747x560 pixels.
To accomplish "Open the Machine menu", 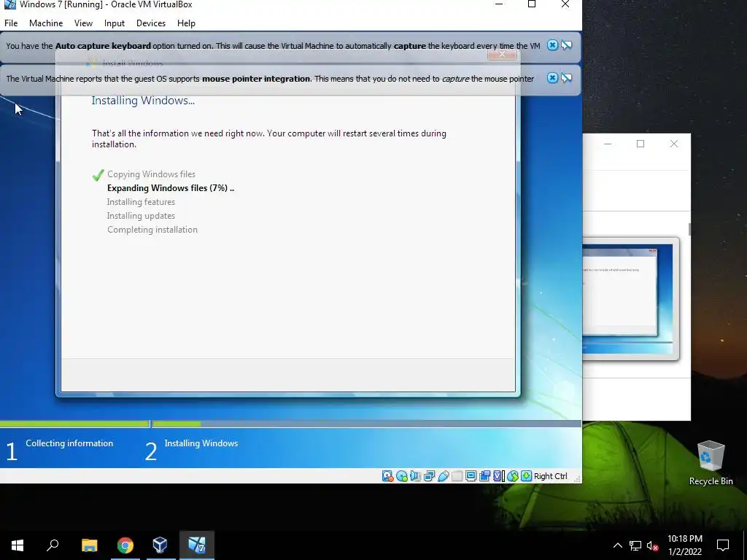I will coord(46,23).
